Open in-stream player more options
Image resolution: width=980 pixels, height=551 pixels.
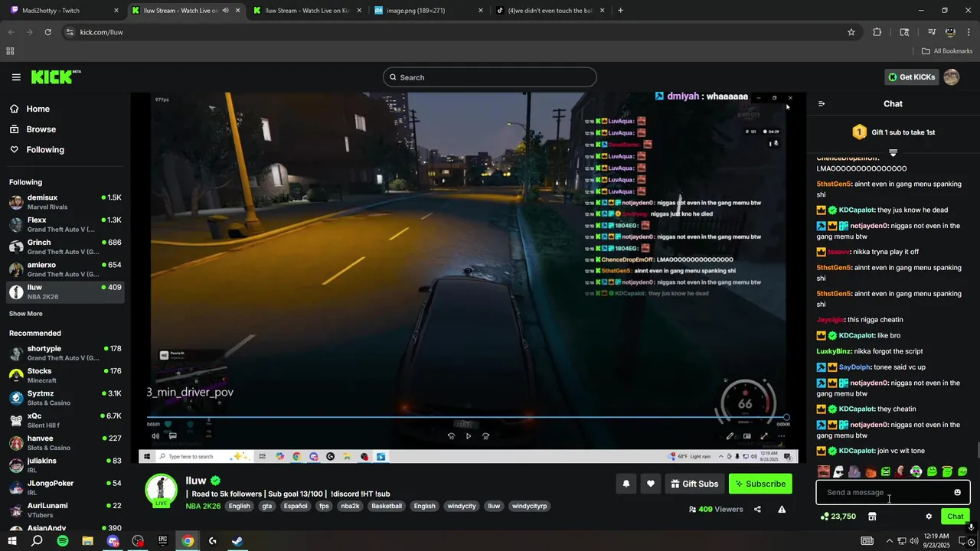781,436
